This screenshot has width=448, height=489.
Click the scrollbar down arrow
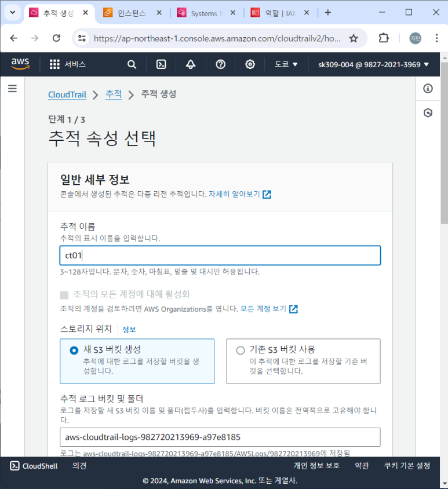click(445, 484)
